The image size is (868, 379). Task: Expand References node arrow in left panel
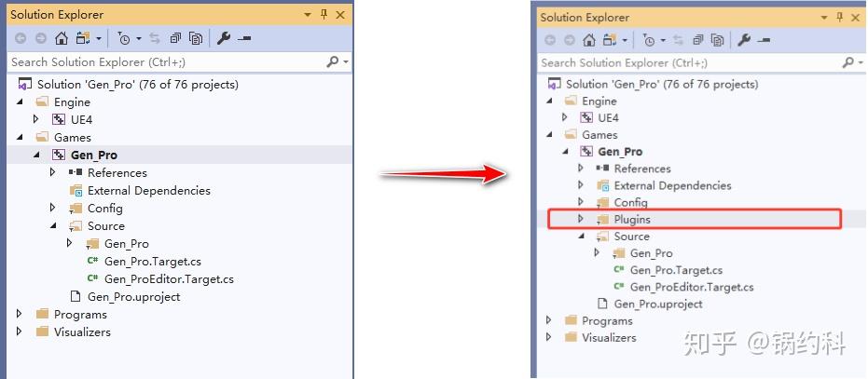click(x=52, y=172)
